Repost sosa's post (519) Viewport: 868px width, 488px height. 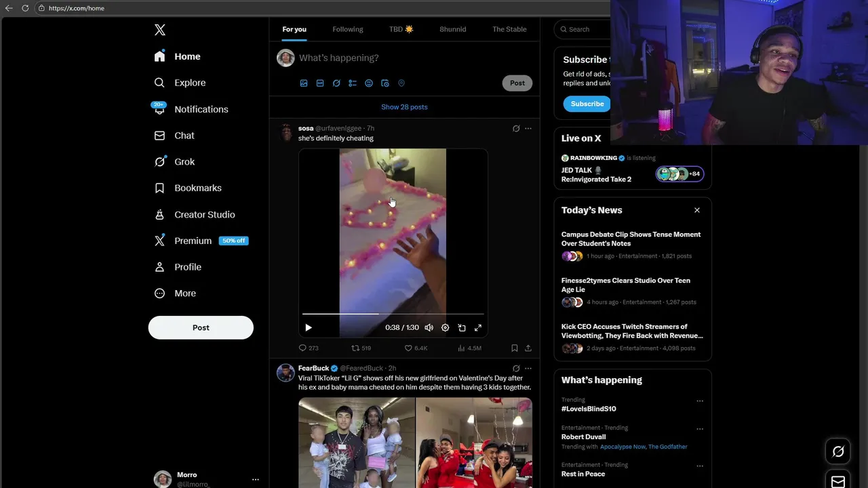[361, 348]
